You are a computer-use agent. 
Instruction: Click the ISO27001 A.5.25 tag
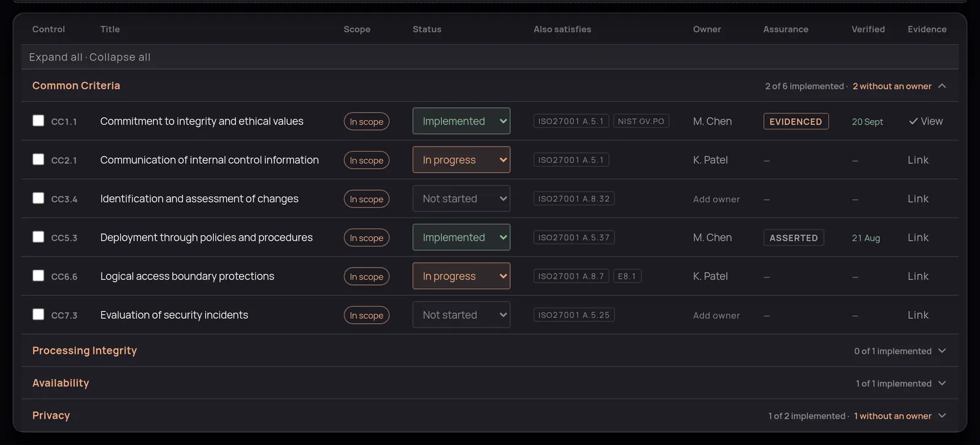point(574,315)
